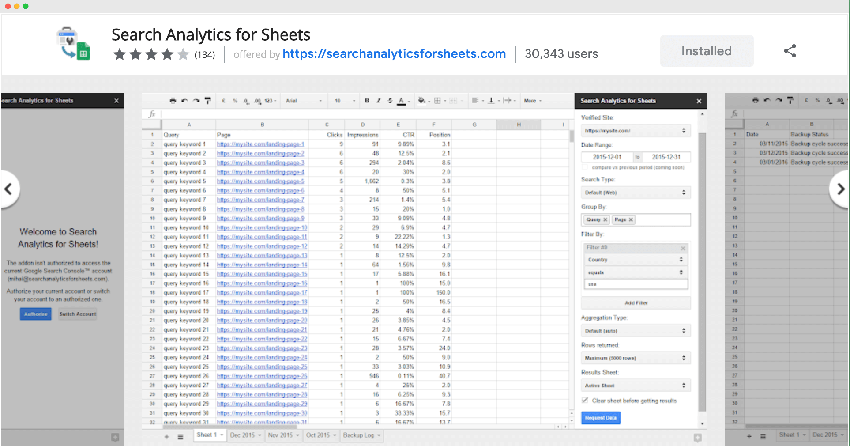Go to the next screenshot with right arrow
The image size is (850, 446).
838,187
